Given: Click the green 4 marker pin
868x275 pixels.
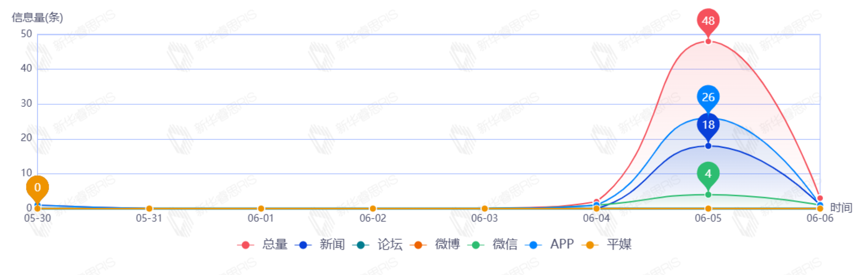Looking at the screenshot, I should 708,174.
